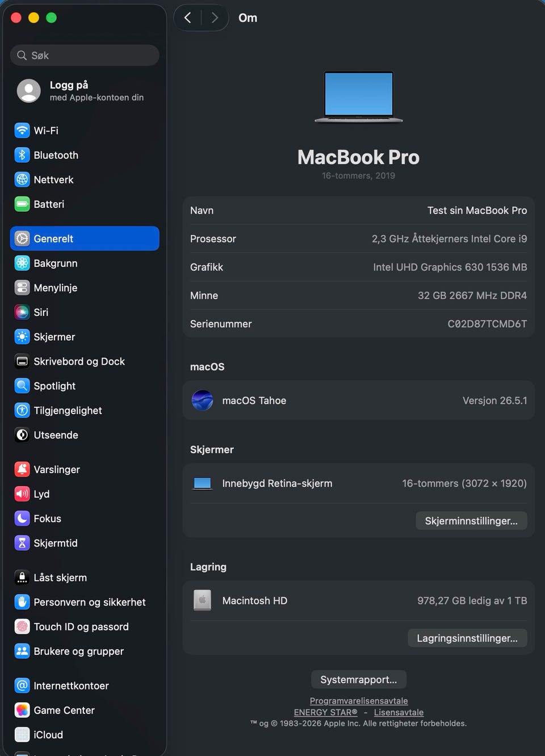Click the Siri icon in sidebar
This screenshot has height=756, width=545.
point(22,312)
